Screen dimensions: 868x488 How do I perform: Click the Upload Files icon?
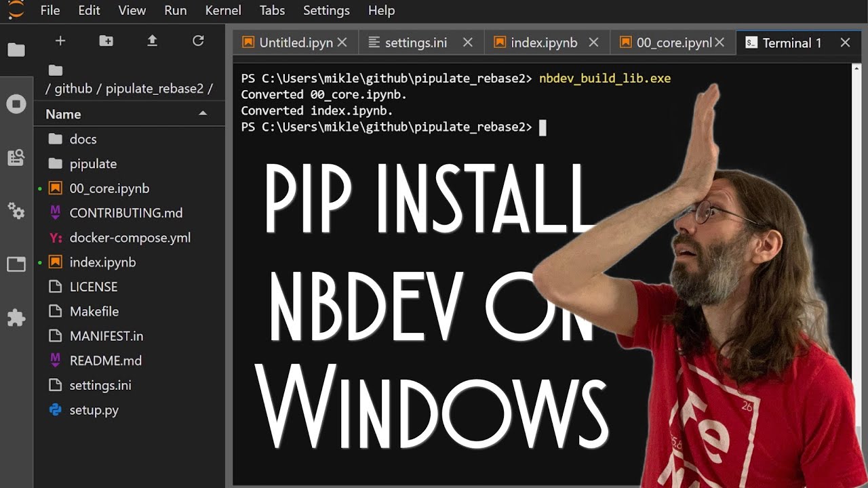pos(152,41)
